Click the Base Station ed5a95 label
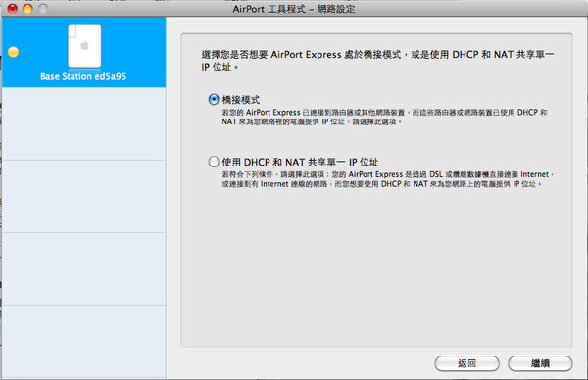 pyautogui.click(x=83, y=76)
